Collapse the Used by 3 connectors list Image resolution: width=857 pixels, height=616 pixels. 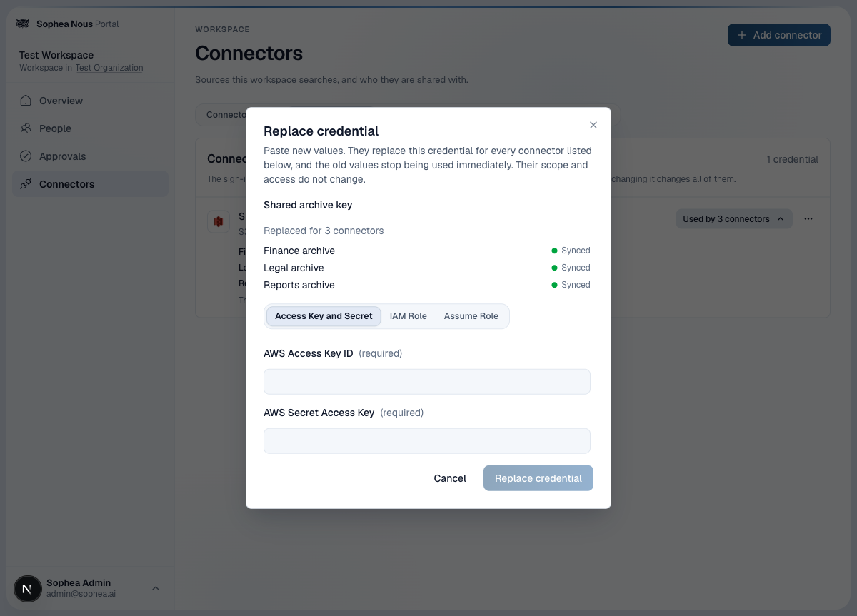[733, 219]
